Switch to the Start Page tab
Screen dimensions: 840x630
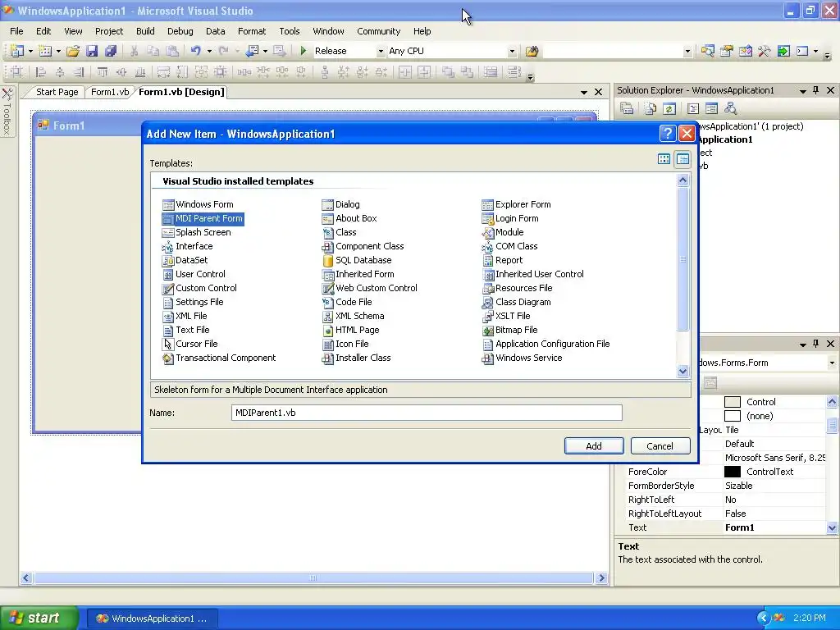tap(57, 92)
